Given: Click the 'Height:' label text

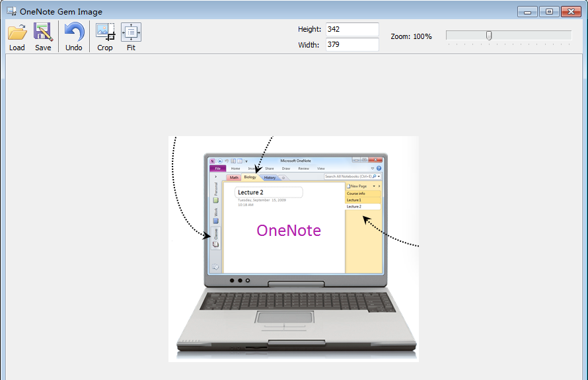Looking at the screenshot, I should click(x=309, y=29).
